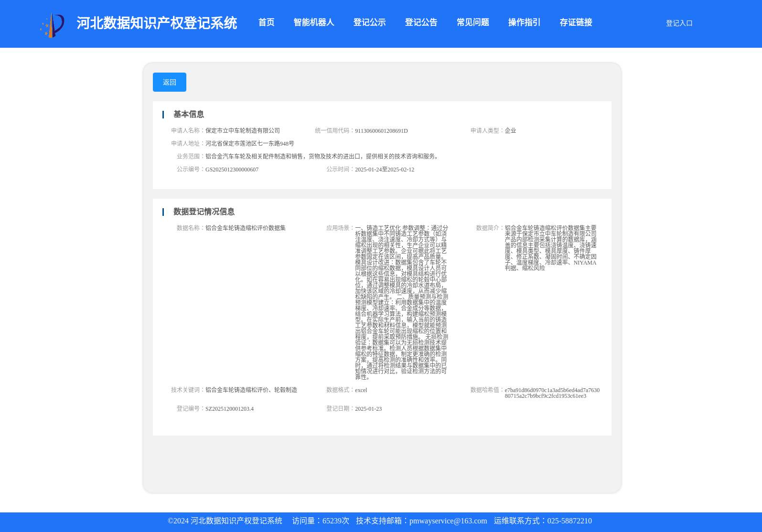Image resolution: width=762 pixels, height=532 pixels.
Task: Select keywords 铝合金车轮铸造缩松评价、轮毂制造
Action: coord(251,390)
